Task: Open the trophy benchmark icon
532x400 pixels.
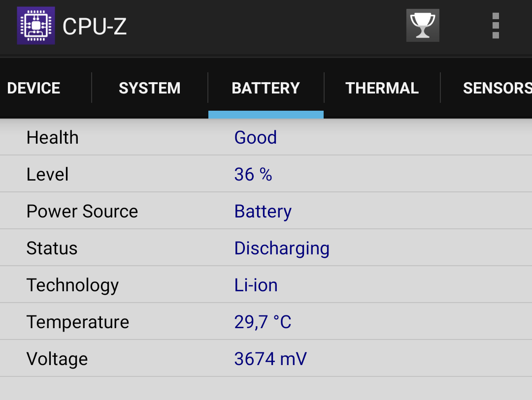Action: pos(423,26)
